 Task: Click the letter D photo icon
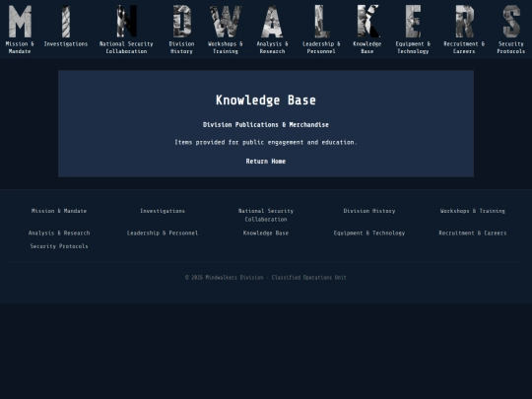(182, 22)
